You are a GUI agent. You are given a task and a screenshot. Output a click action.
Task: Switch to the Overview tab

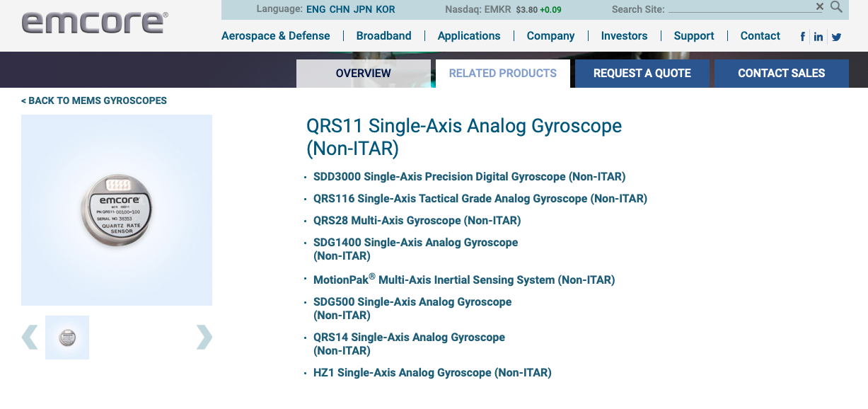[364, 74]
